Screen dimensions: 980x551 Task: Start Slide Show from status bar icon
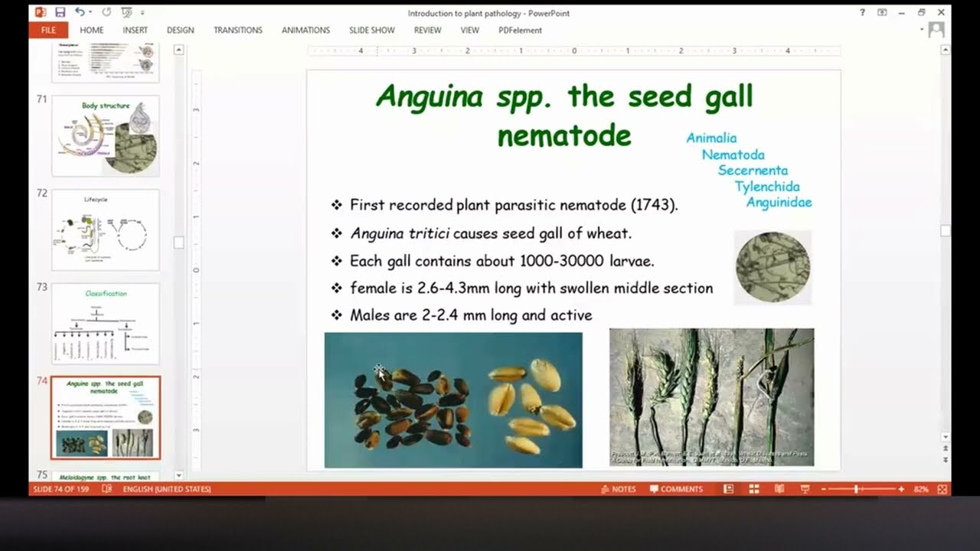(805, 489)
